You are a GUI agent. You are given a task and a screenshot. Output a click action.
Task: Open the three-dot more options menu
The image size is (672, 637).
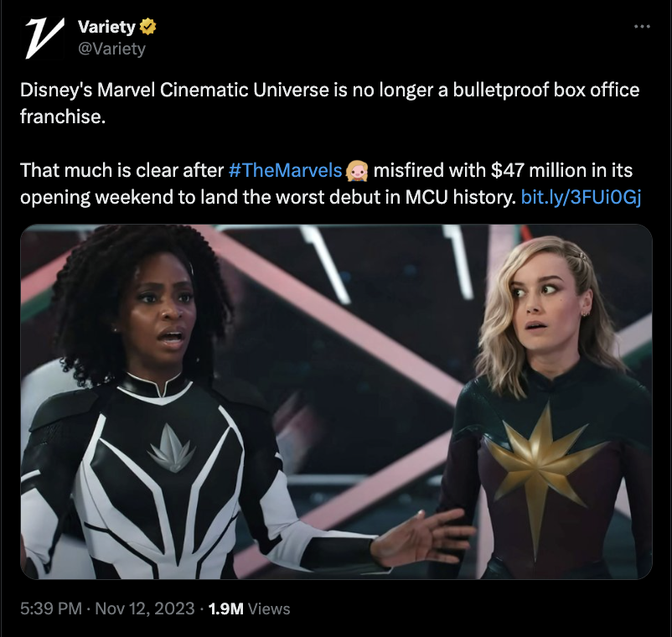[x=642, y=27]
